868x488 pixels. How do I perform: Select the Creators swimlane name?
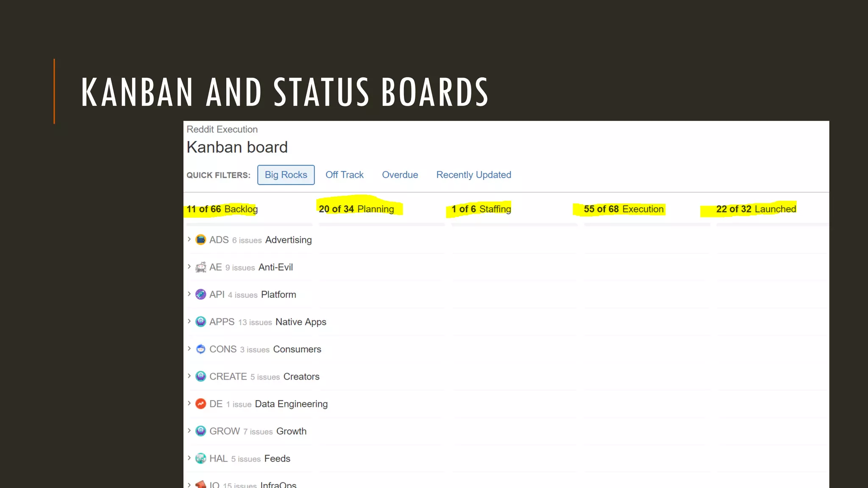pos(301,377)
